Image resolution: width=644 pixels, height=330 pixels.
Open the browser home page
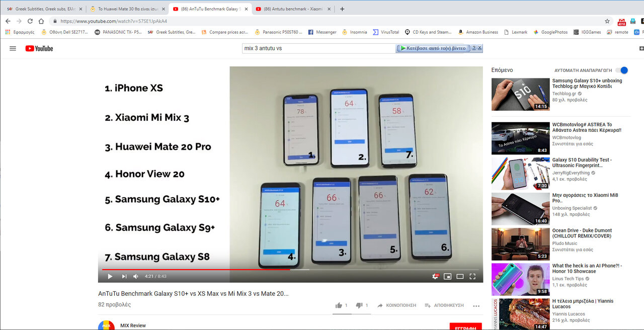(42, 21)
